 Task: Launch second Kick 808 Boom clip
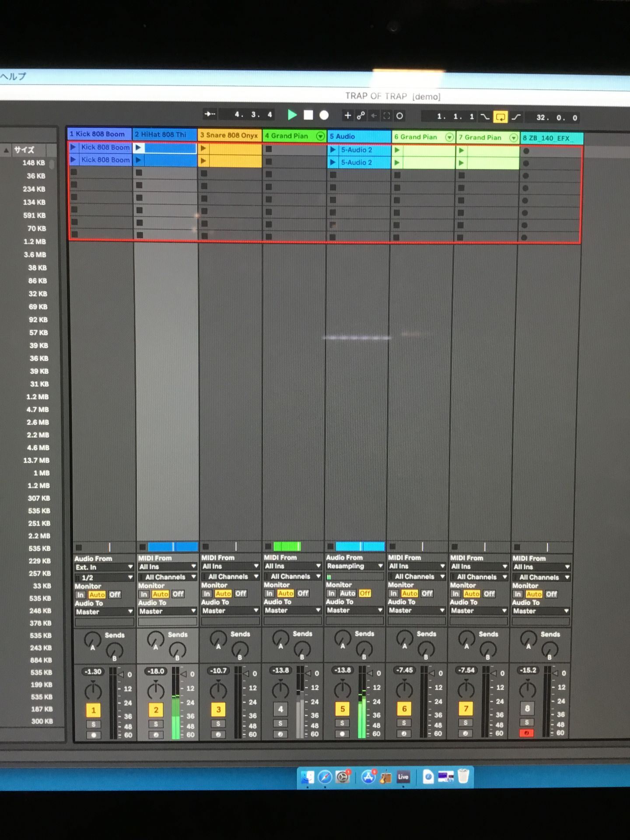pos(73,159)
